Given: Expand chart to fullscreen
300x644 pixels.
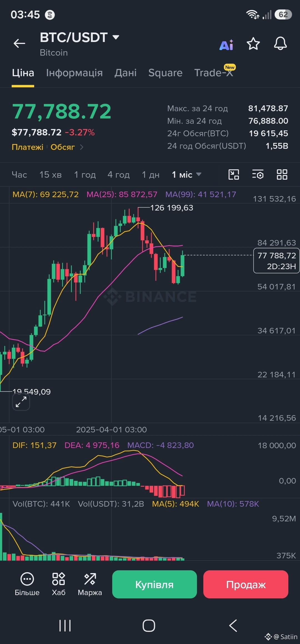Looking at the screenshot, I should click(21, 402).
